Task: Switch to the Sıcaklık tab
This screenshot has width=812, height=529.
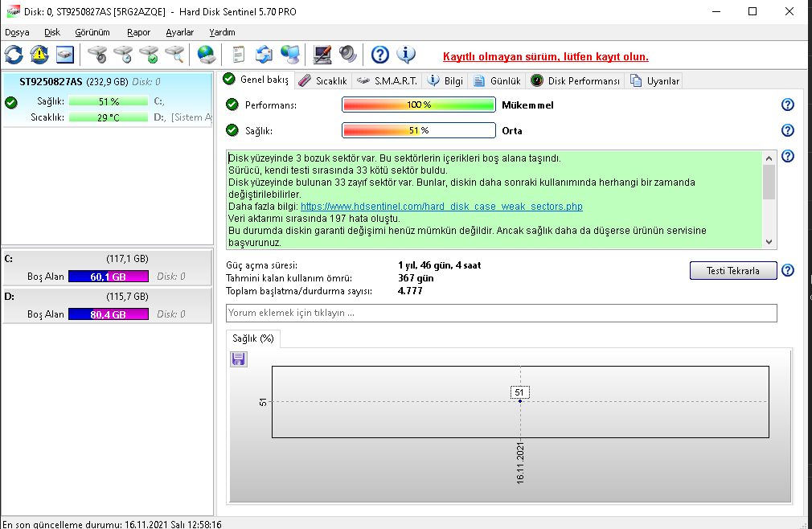Action: [x=323, y=80]
